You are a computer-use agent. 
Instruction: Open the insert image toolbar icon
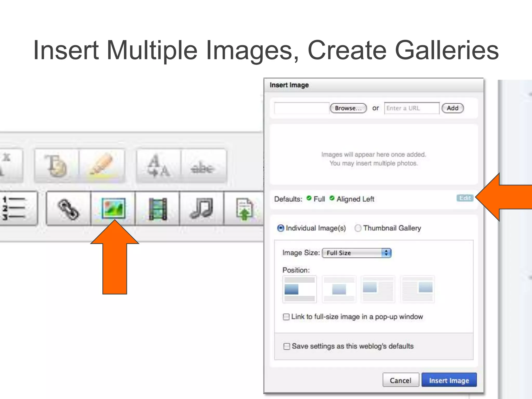(x=113, y=208)
